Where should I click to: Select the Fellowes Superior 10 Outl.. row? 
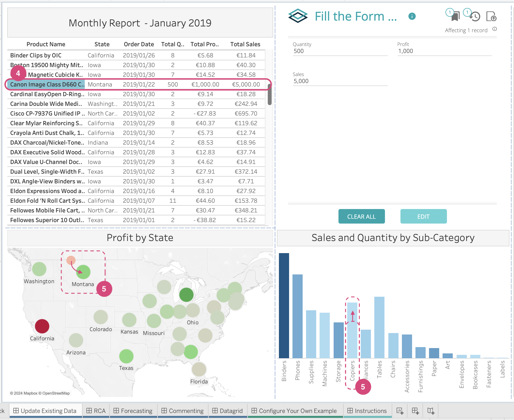tap(136, 220)
